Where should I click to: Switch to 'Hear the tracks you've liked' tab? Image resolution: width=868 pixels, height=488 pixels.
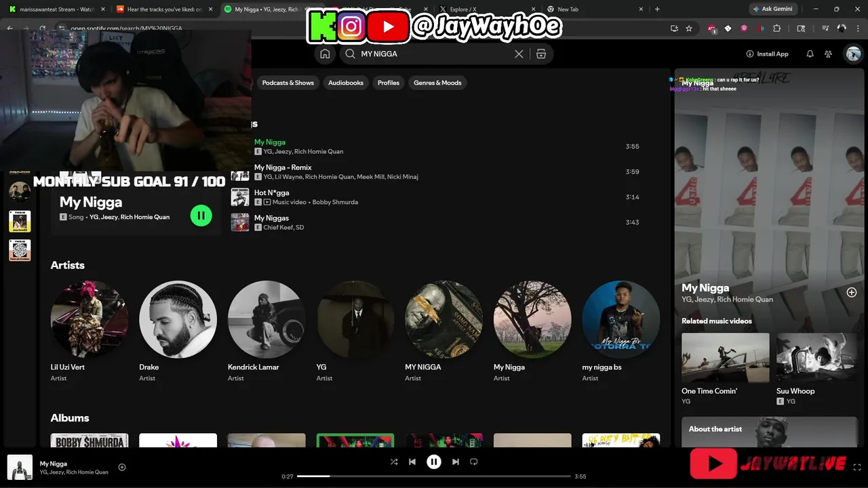pyautogui.click(x=164, y=9)
